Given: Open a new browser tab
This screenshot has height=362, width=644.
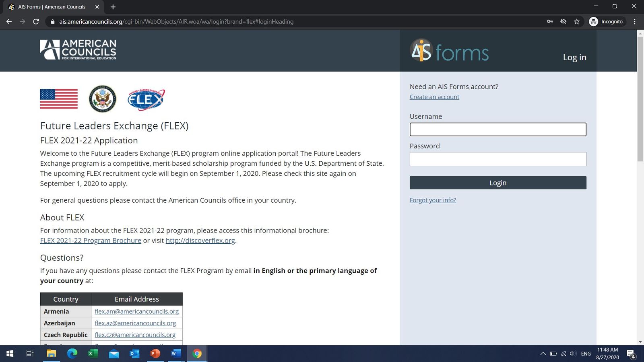Looking at the screenshot, I should [x=113, y=7].
